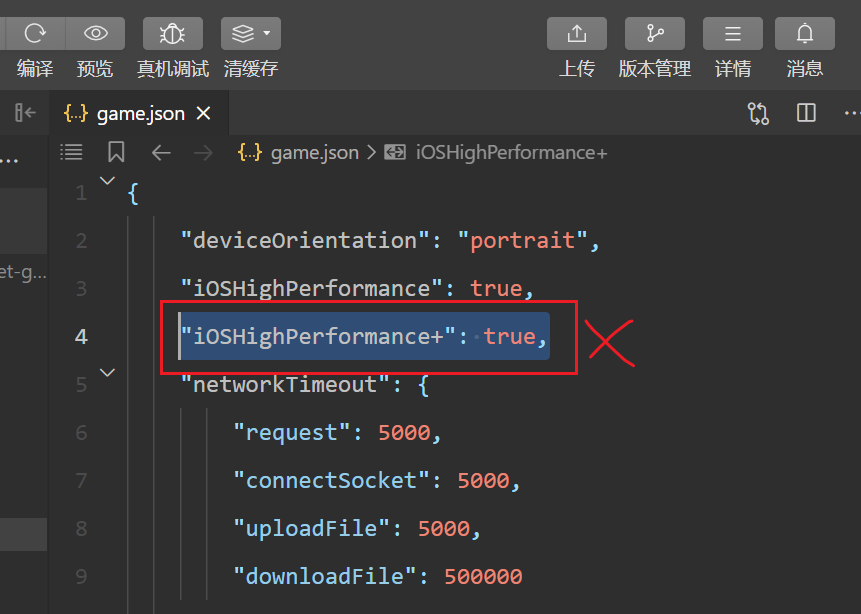Select the game.json editor tab
This screenshot has height=614, width=861.
click(x=138, y=114)
